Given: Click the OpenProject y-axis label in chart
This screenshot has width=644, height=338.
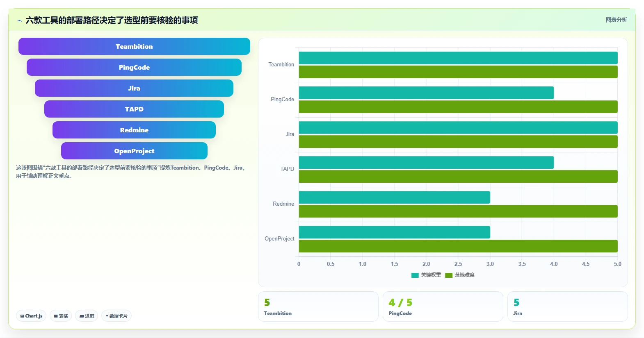Looking at the screenshot, I should [279, 238].
